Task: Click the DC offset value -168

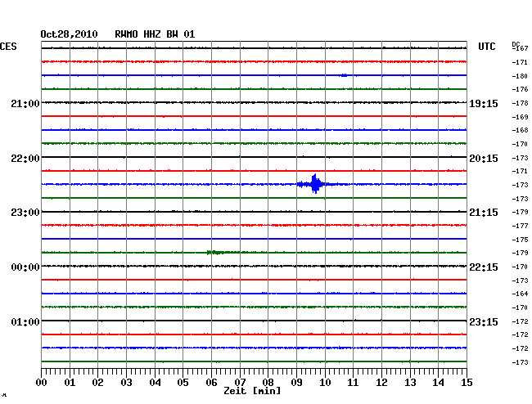Action: tap(520, 130)
